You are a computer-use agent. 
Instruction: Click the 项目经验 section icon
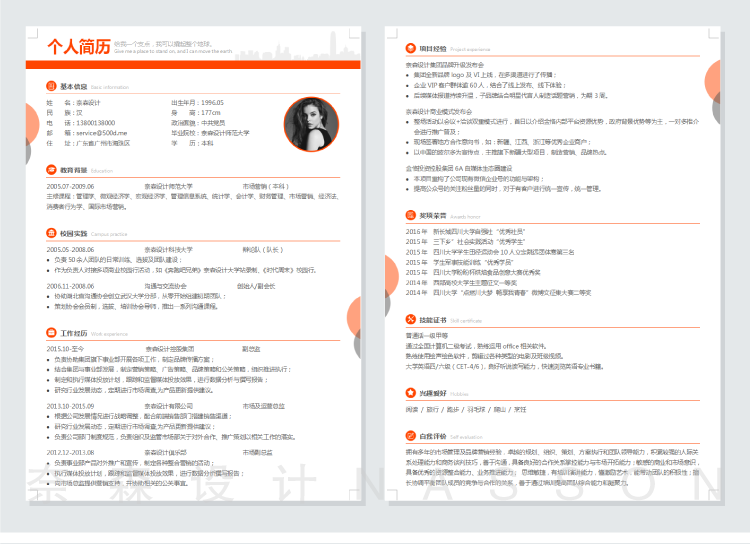(x=411, y=48)
